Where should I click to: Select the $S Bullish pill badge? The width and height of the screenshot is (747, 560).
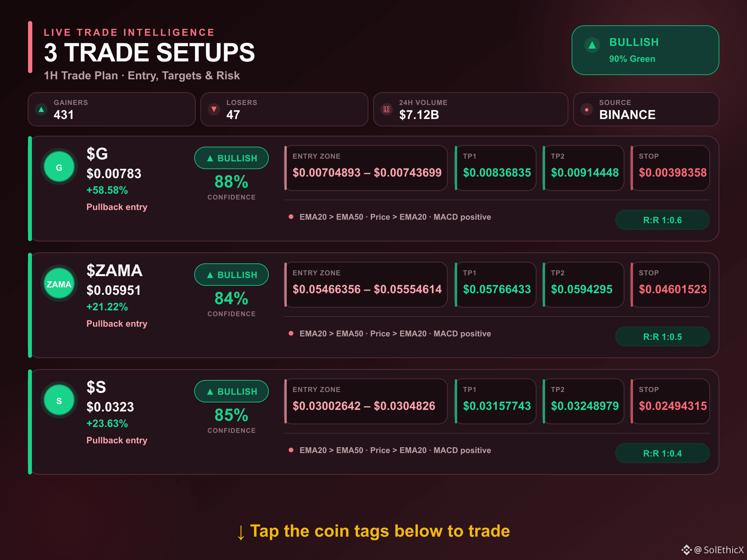(231, 391)
